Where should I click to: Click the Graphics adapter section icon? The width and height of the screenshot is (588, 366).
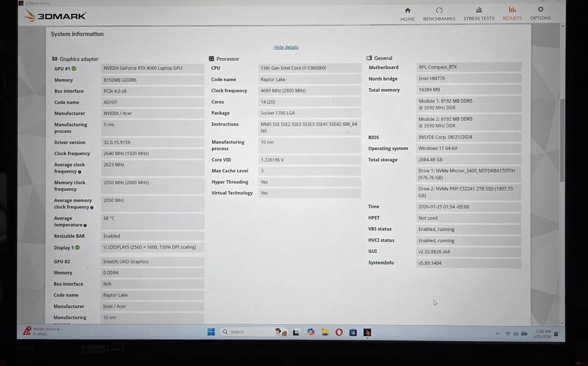[x=55, y=59]
